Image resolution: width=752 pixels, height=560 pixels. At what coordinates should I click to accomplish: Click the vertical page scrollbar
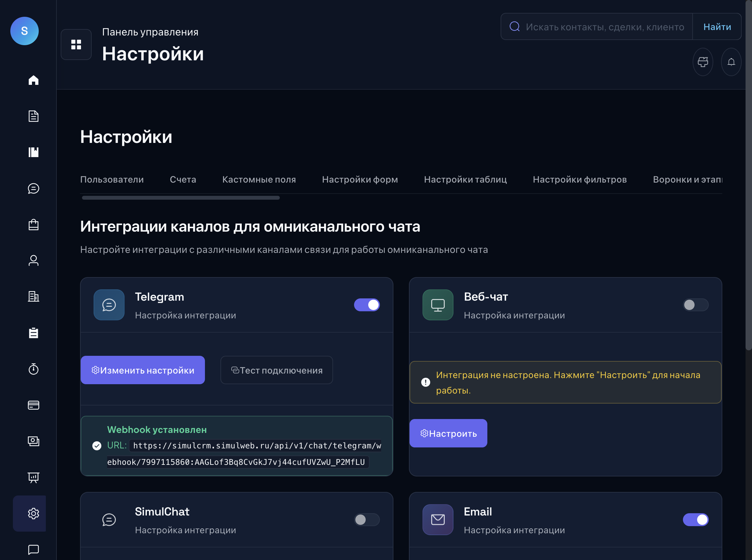click(748, 175)
